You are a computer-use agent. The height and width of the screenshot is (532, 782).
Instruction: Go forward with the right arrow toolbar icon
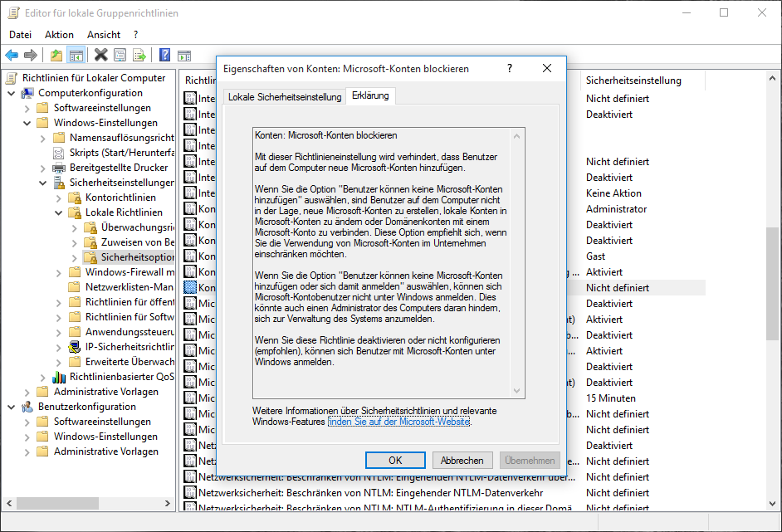(x=31, y=56)
